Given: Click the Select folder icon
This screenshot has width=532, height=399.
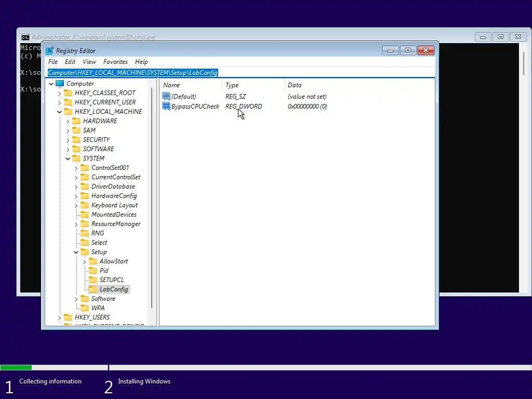Looking at the screenshot, I should (85, 243).
